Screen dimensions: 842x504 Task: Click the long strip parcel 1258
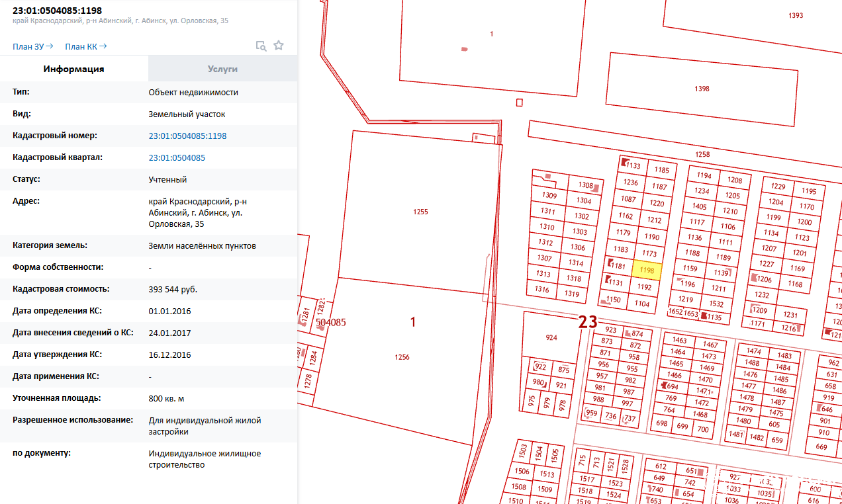tap(702, 154)
